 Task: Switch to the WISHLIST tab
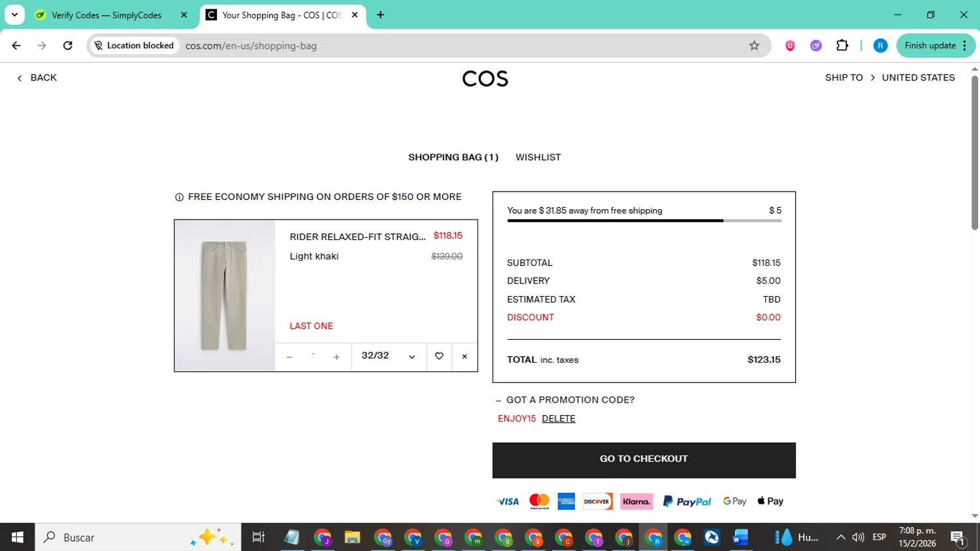click(538, 158)
